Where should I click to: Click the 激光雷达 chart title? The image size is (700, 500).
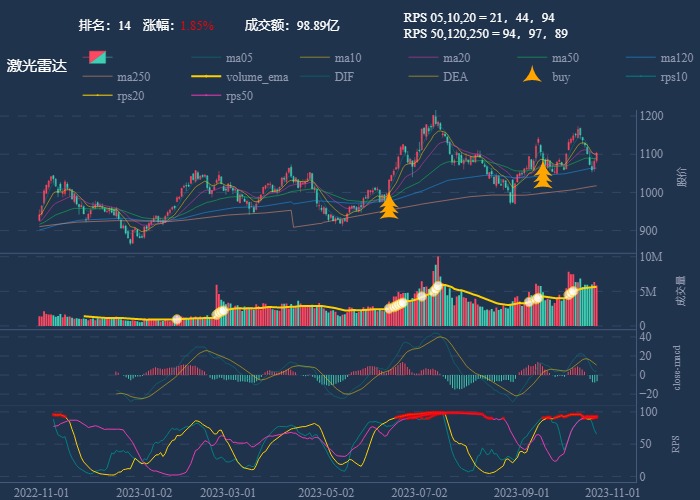[x=37, y=66]
